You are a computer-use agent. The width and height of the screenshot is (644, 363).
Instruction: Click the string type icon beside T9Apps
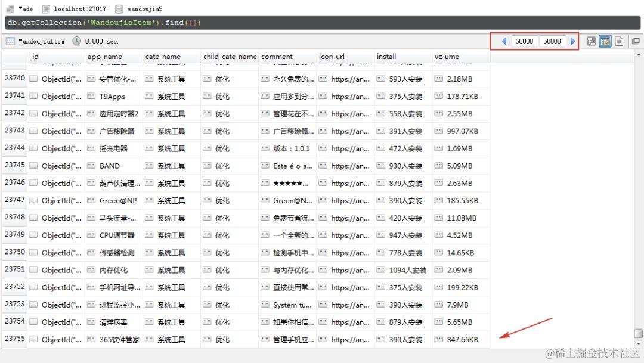coord(91,96)
